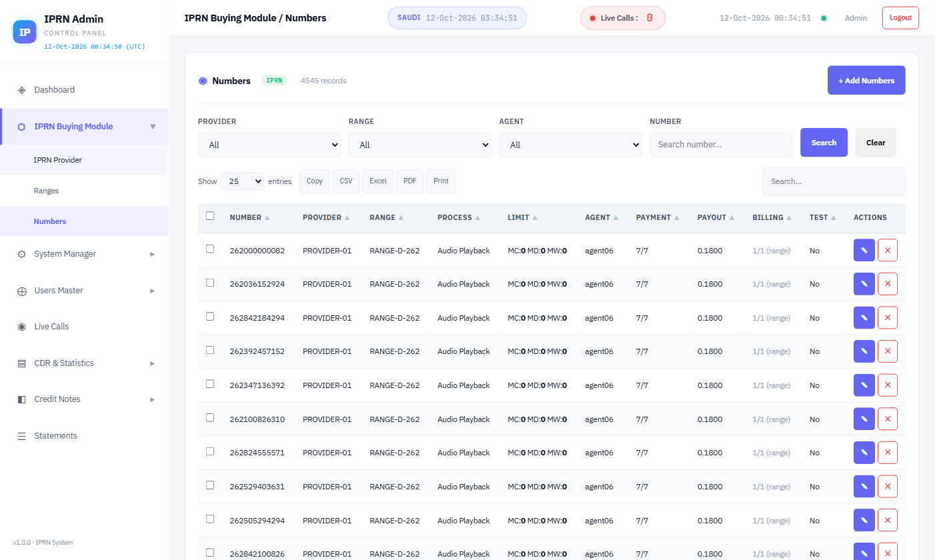Image resolution: width=935 pixels, height=560 pixels.
Task: Click the CDR & Statistics table icon
Action: pos(21,363)
